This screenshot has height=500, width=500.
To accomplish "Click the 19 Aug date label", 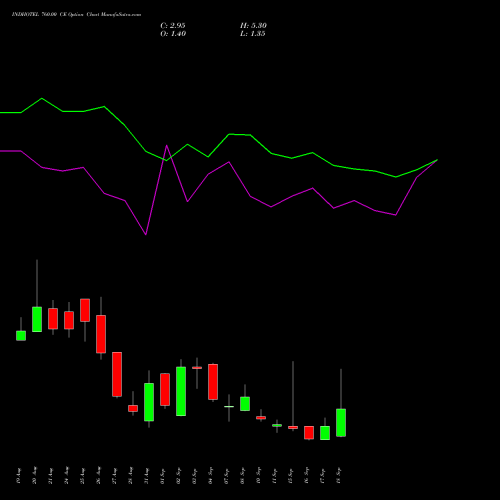I will click(x=19, y=476).
